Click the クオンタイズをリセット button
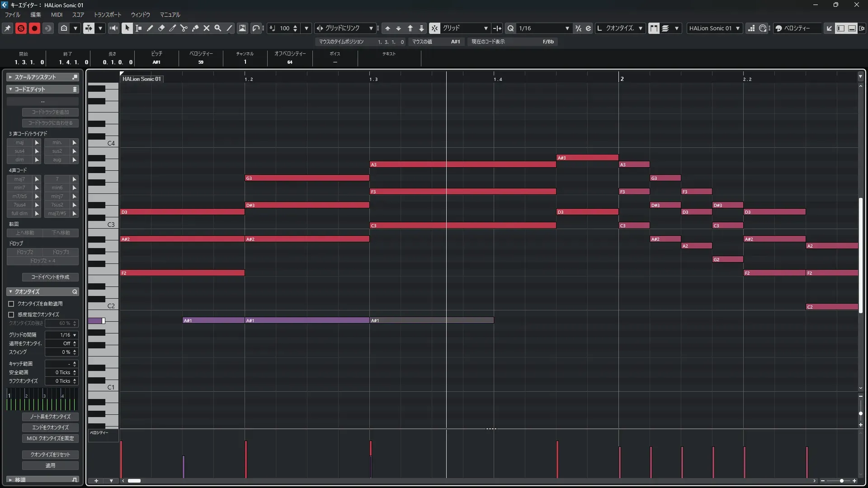 coord(50,455)
